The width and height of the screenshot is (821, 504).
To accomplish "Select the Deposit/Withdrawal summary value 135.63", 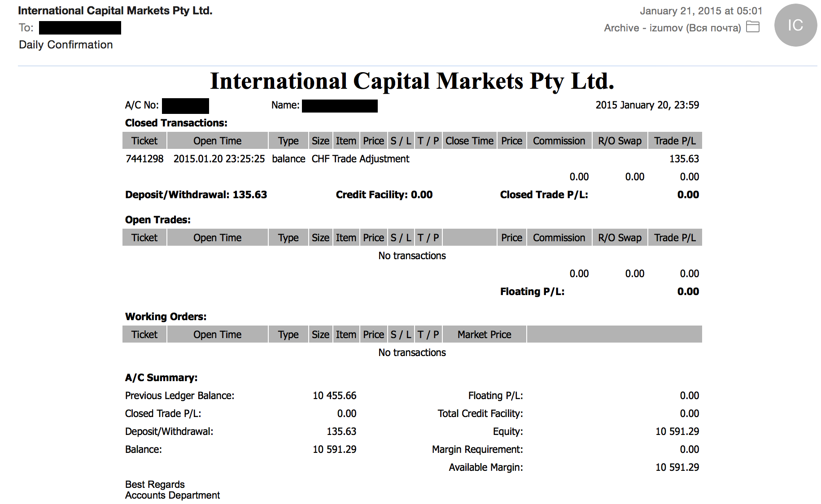I will 341,431.
